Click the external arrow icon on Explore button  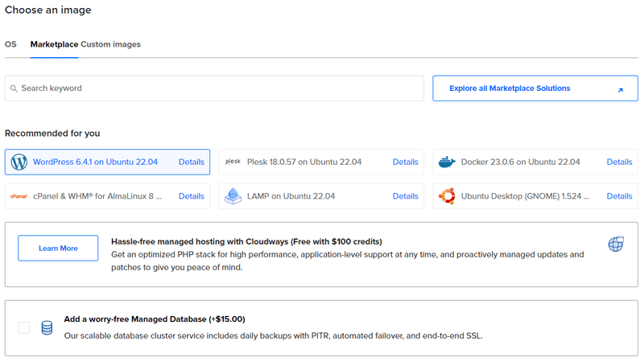(620, 90)
